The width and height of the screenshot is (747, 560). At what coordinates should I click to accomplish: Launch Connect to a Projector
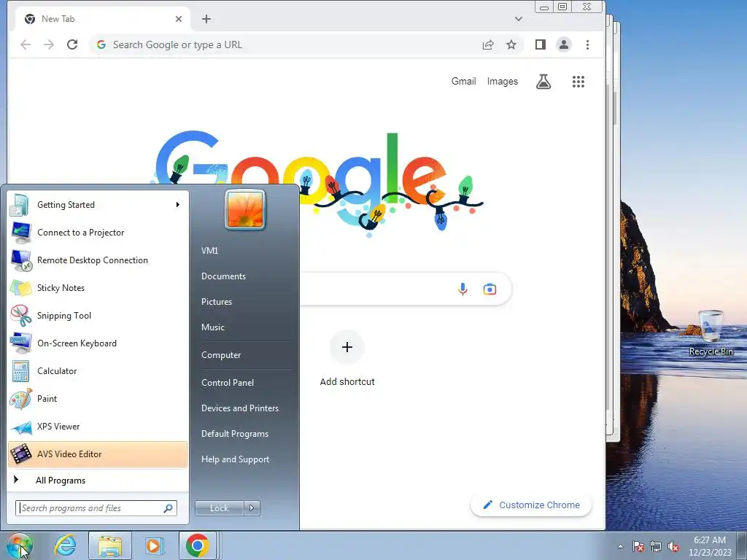point(98,233)
